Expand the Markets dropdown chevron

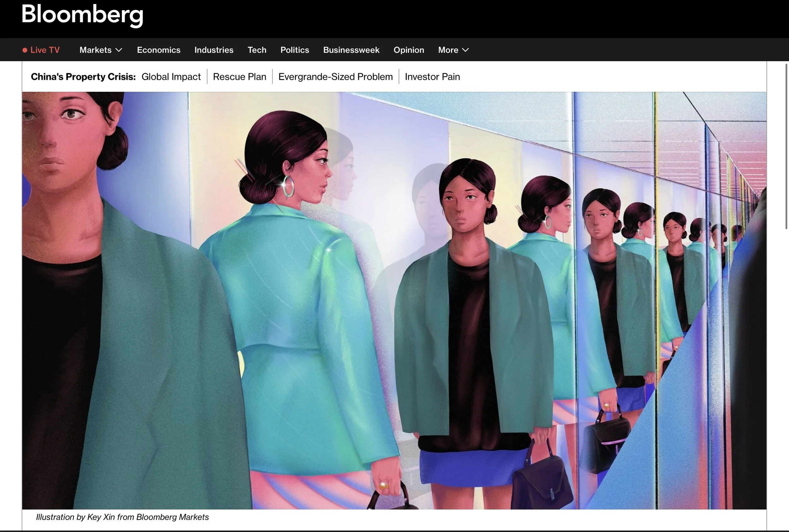click(x=119, y=50)
